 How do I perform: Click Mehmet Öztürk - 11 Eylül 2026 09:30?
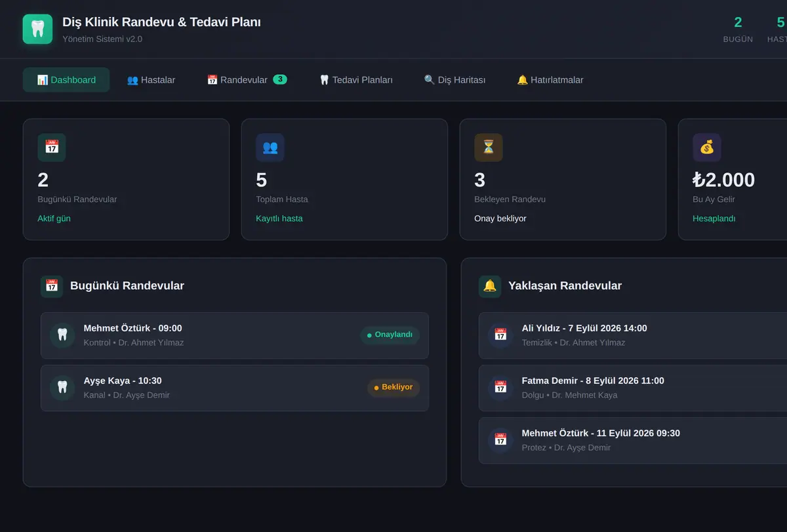point(601,433)
